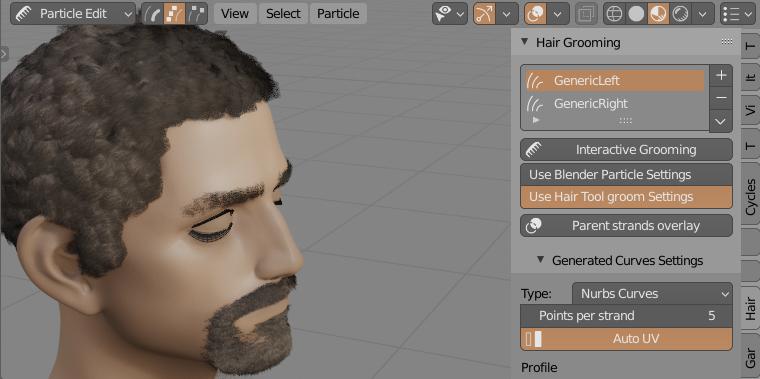Select the GenericRight particle system
Viewport: 760px width, 379px height.
coord(615,103)
